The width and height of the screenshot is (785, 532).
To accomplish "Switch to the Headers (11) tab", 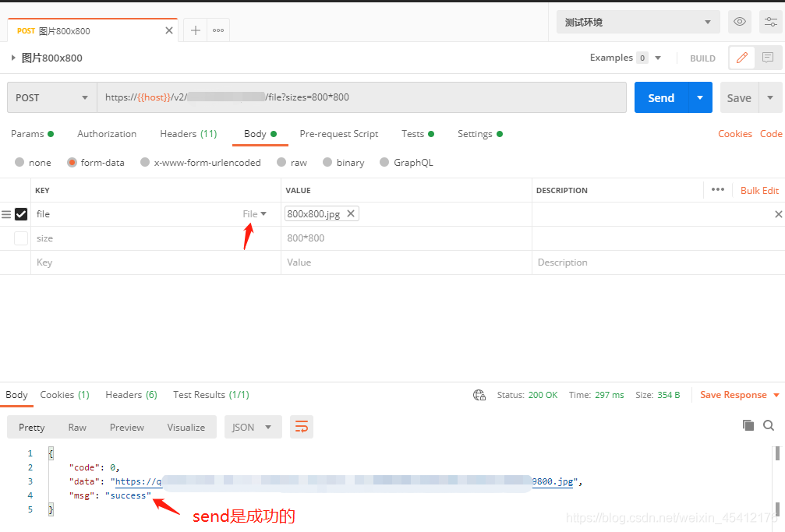I will (188, 134).
